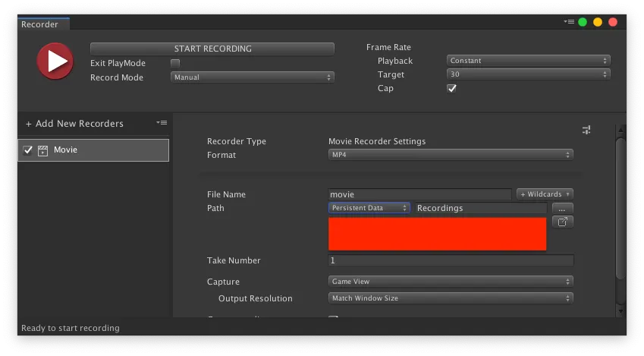Click + Add New Recorders
This screenshot has height=356, width=644.
pos(74,123)
